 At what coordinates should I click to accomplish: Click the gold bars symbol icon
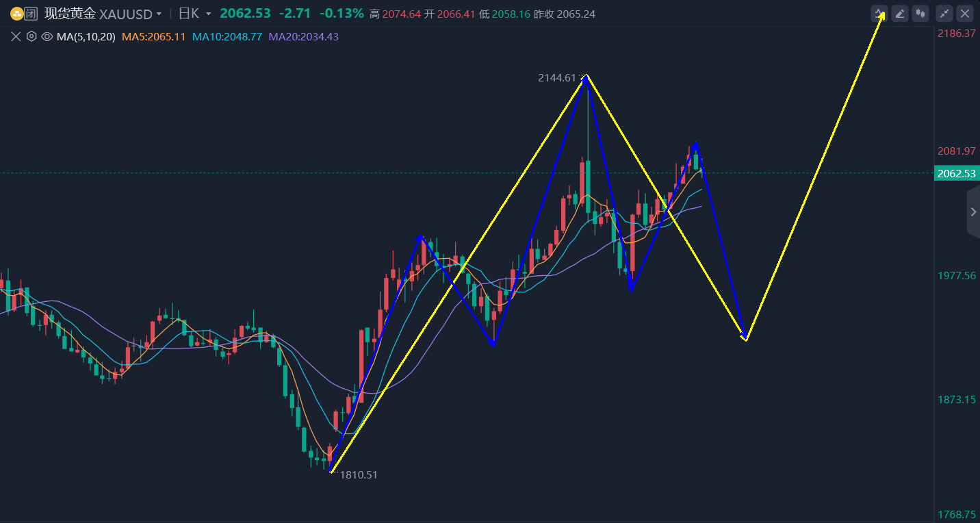pyautogui.click(x=16, y=14)
